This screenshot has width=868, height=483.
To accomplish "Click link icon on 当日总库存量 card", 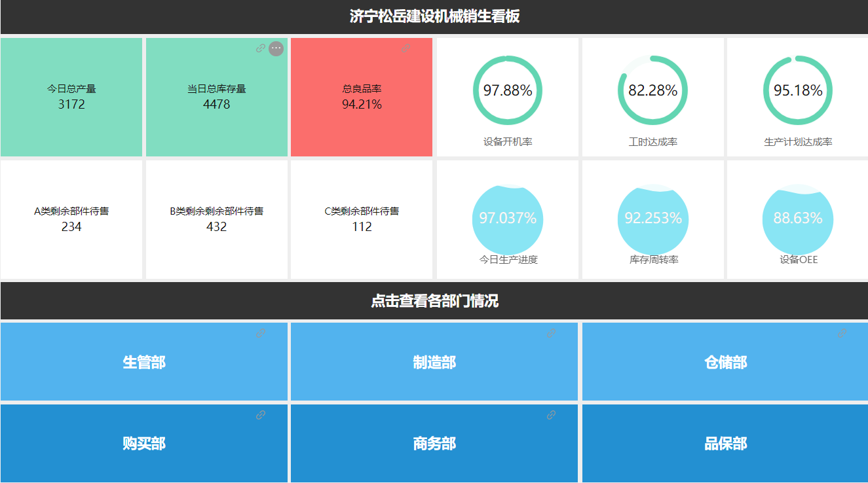I will tap(261, 48).
